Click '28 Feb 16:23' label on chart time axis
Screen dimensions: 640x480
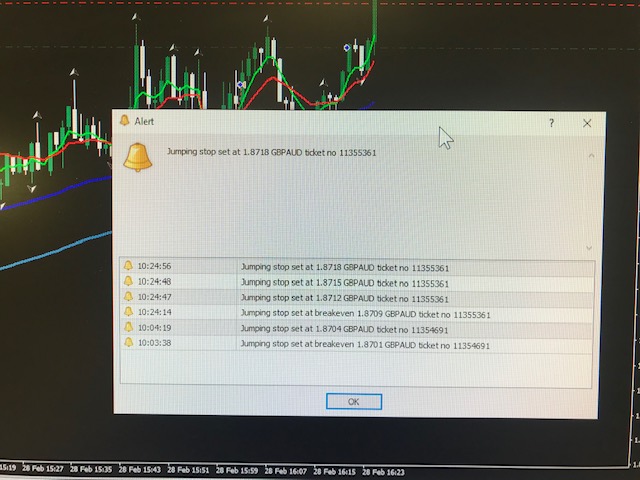pyautogui.click(x=383, y=472)
